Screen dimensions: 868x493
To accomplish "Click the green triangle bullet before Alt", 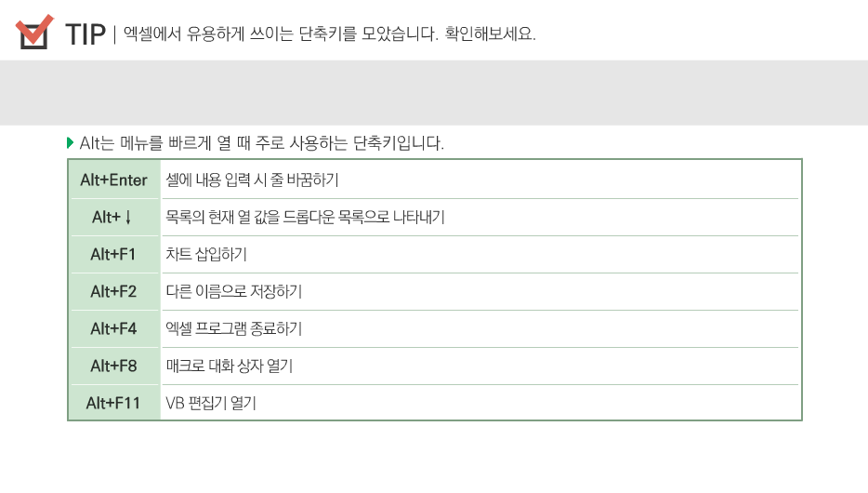I will click(x=70, y=143).
